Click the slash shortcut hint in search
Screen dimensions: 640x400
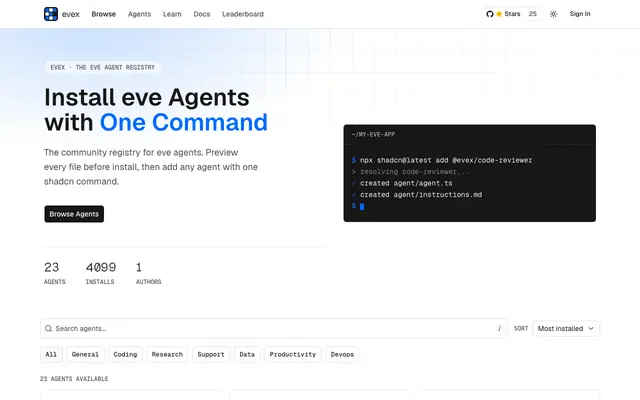(x=499, y=329)
